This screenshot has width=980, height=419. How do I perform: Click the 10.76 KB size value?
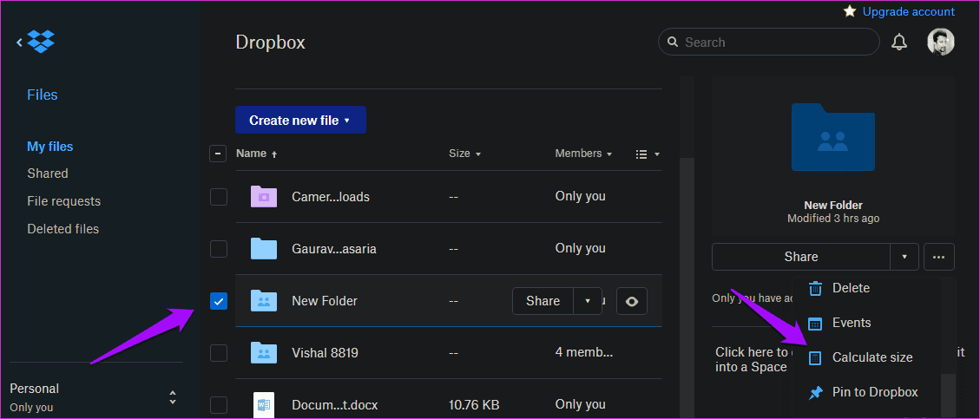[x=474, y=404]
